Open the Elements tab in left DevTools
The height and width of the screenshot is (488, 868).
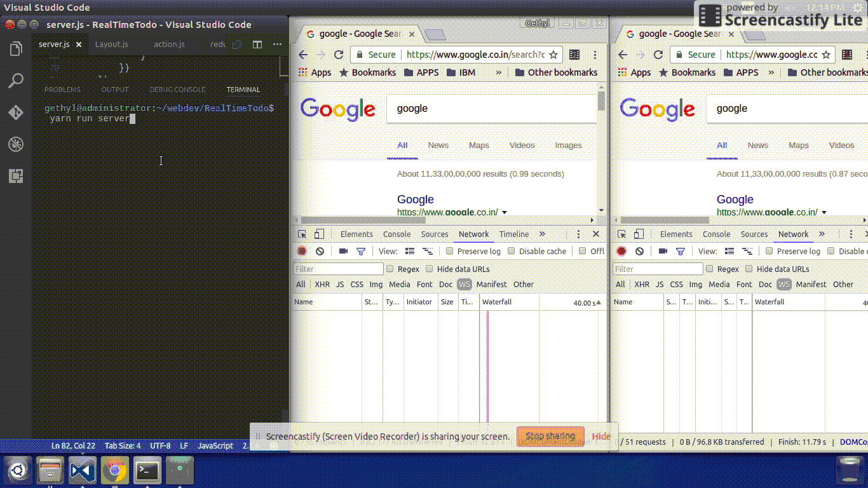pyautogui.click(x=356, y=234)
